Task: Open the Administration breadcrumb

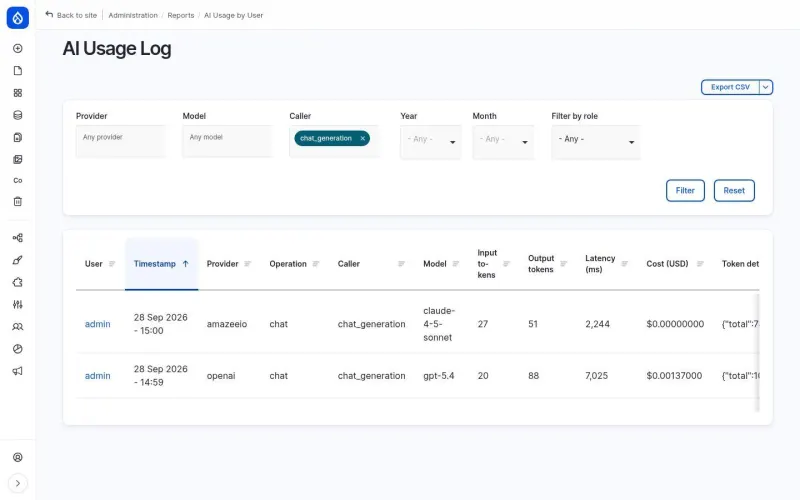Action: tap(133, 15)
